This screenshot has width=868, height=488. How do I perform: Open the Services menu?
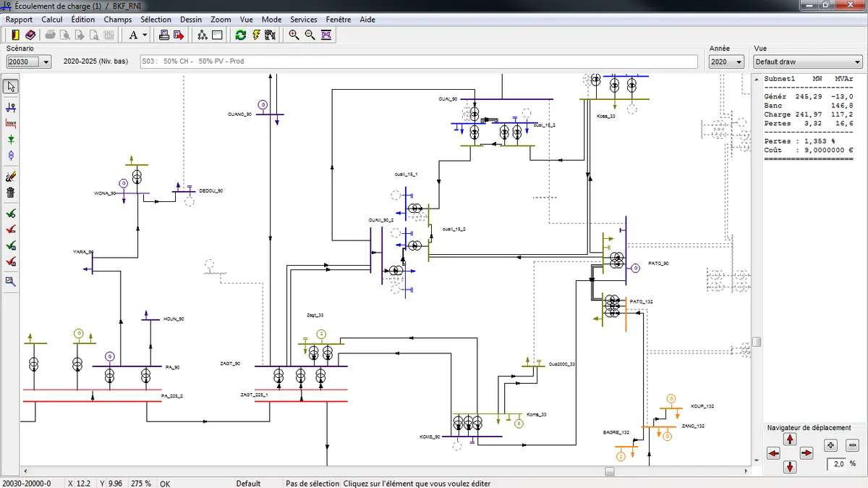pyautogui.click(x=303, y=20)
